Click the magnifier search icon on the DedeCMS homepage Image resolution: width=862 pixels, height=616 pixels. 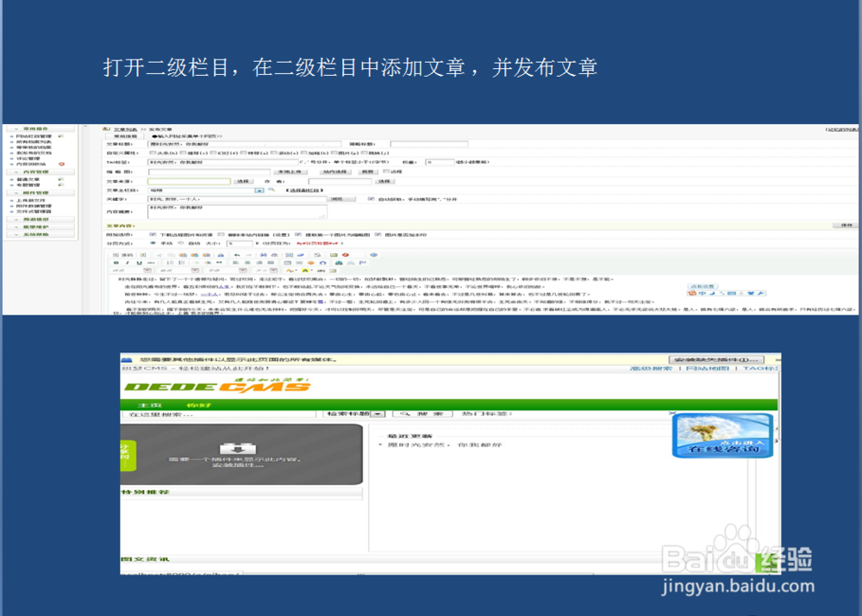pyautogui.click(x=404, y=414)
